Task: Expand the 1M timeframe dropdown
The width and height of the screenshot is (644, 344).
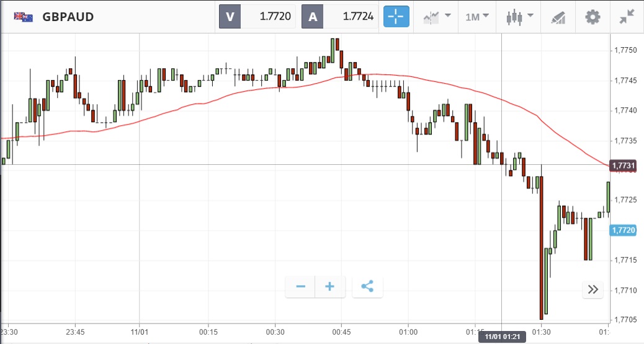Action: [476, 17]
